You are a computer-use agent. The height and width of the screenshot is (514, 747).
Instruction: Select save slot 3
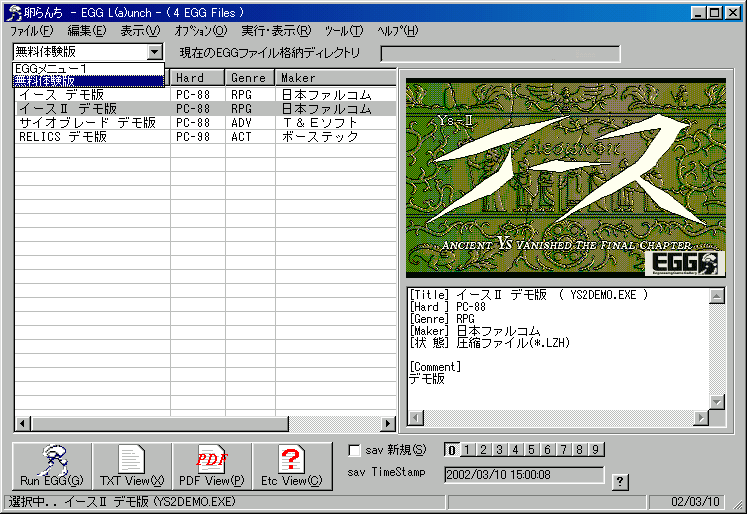pos(499,450)
